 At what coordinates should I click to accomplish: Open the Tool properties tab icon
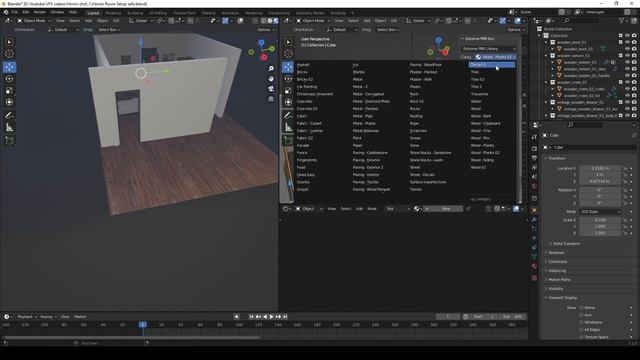(x=534, y=137)
